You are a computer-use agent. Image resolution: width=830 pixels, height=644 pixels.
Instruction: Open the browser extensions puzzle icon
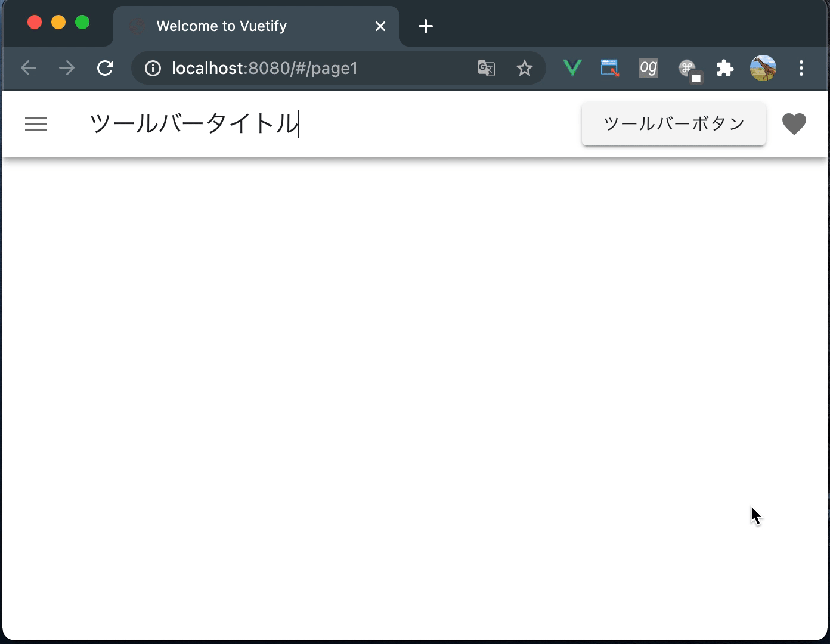(x=725, y=67)
